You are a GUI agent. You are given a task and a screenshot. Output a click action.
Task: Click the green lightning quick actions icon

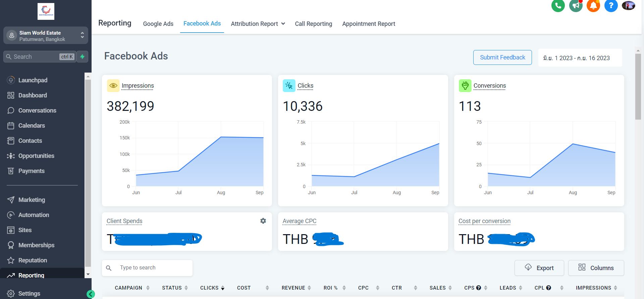pyautogui.click(x=82, y=57)
